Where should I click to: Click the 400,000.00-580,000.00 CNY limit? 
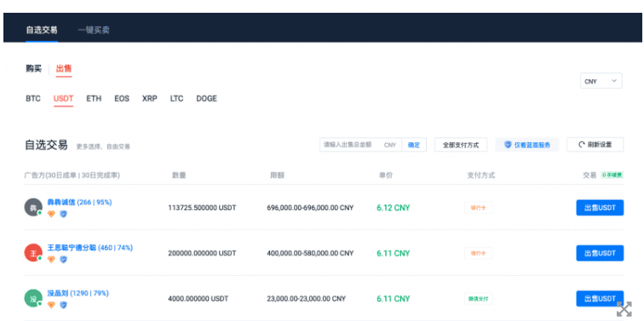(310, 253)
